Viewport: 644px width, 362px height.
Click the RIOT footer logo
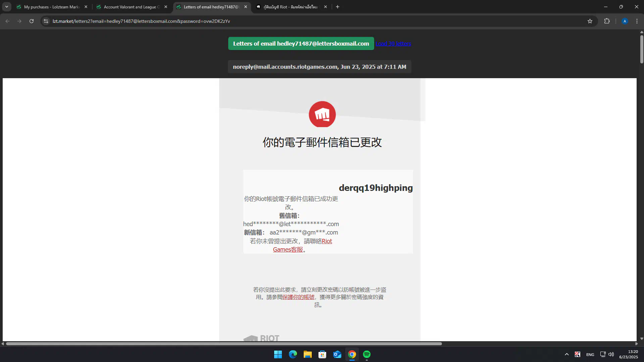pyautogui.click(x=261, y=338)
